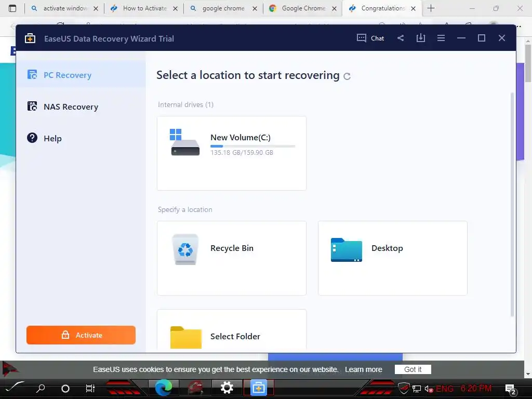This screenshot has height=399, width=532.
Task: Click the browser page vertical scrollbar
Action: click(528, 64)
